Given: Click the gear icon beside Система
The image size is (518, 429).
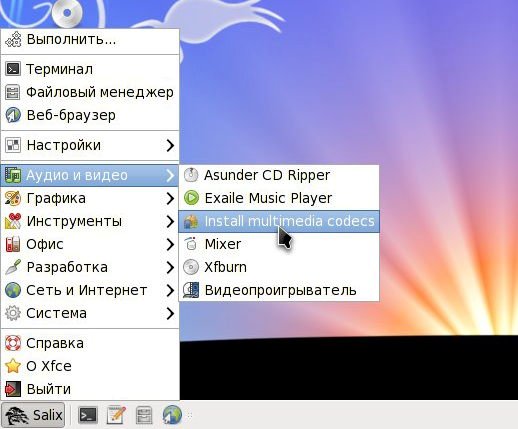Looking at the screenshot, I should pos(13,313).
